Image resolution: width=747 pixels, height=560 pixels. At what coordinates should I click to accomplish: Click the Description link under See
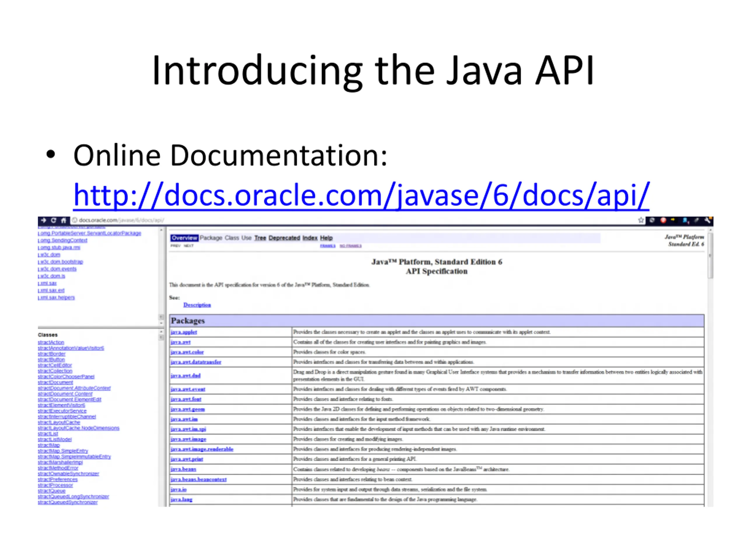(x=197, y=305)
